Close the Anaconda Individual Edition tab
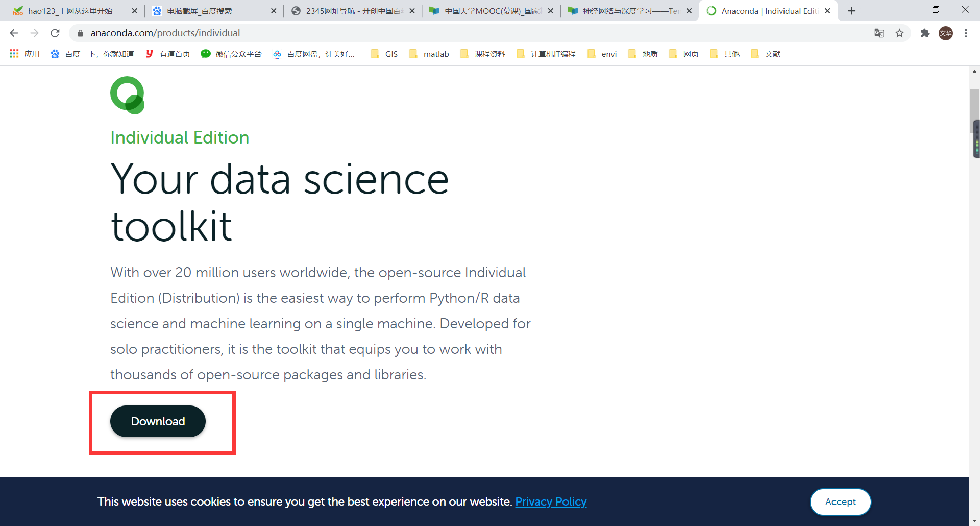980x526 pixels. (x=827, y=11)
